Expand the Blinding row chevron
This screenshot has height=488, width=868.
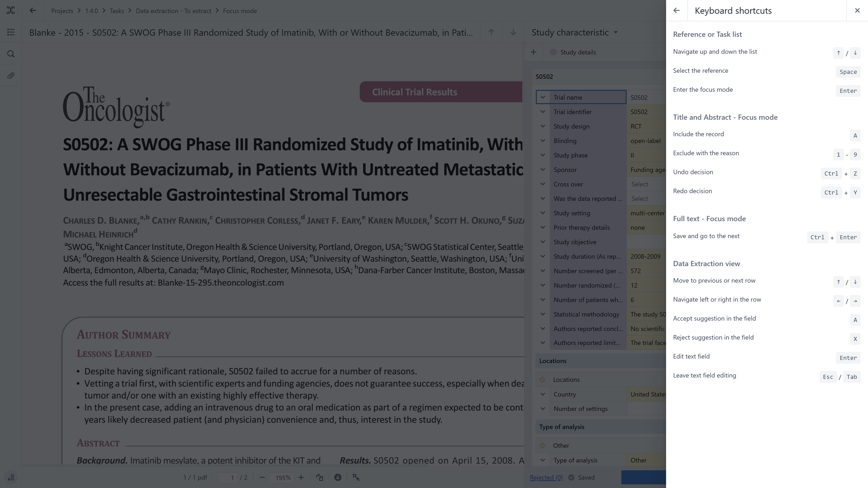pyautogui.click(x=542, y=141)
